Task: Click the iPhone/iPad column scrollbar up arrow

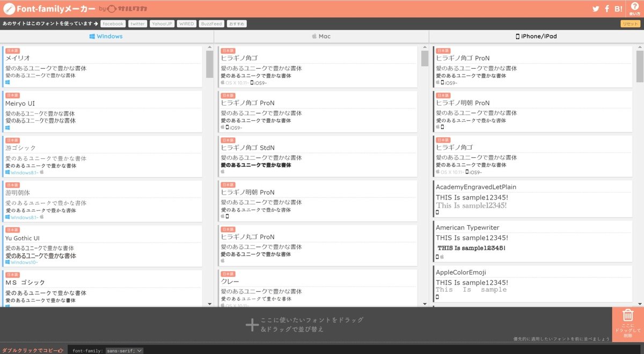Action: point(640,47)
